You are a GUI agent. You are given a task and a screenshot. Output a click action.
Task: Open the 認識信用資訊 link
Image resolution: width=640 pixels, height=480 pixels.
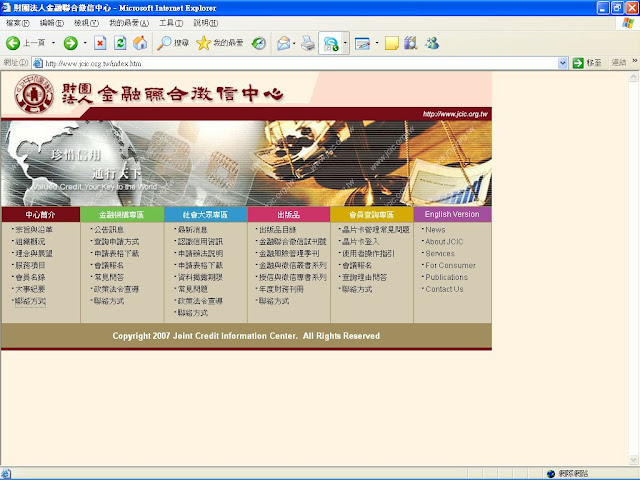(200, 241)
